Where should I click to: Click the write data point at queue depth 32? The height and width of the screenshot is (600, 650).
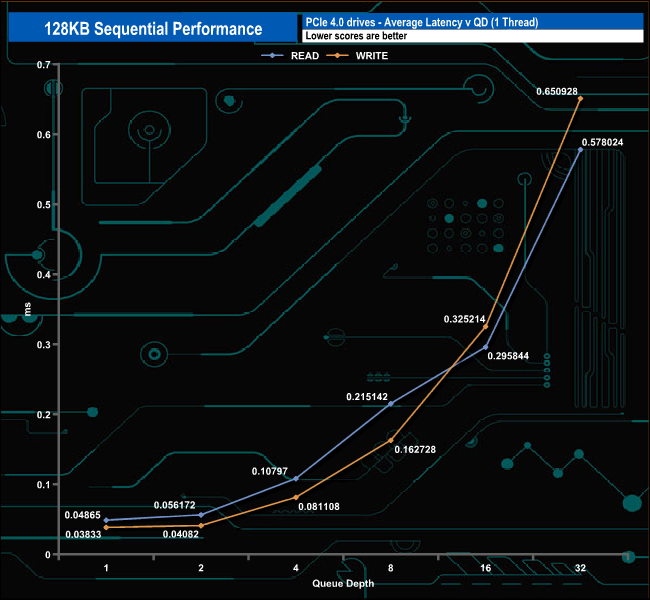pos(580,98)
